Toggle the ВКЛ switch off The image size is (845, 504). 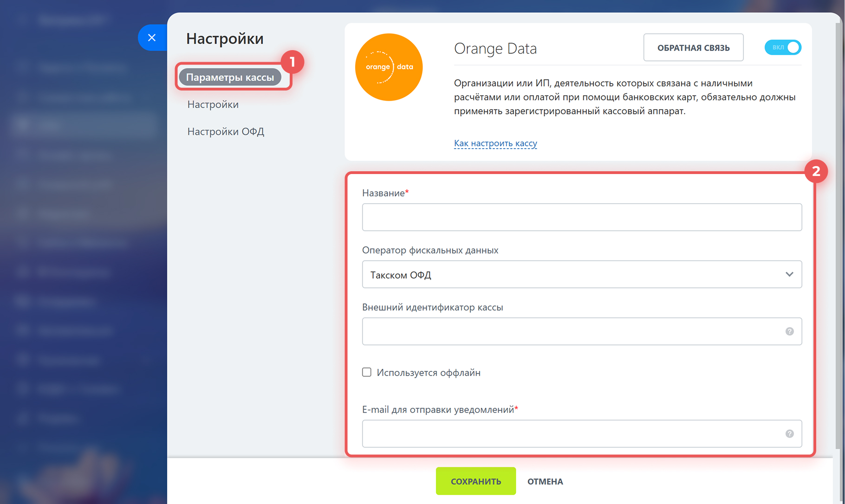783,47
